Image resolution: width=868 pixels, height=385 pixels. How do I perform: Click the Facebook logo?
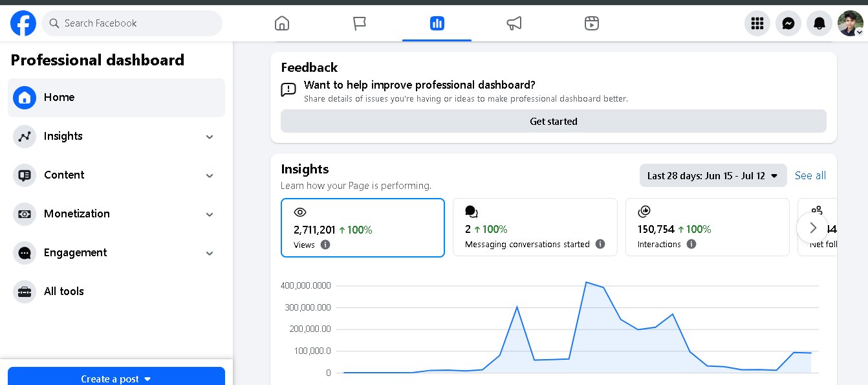(23, 23)
